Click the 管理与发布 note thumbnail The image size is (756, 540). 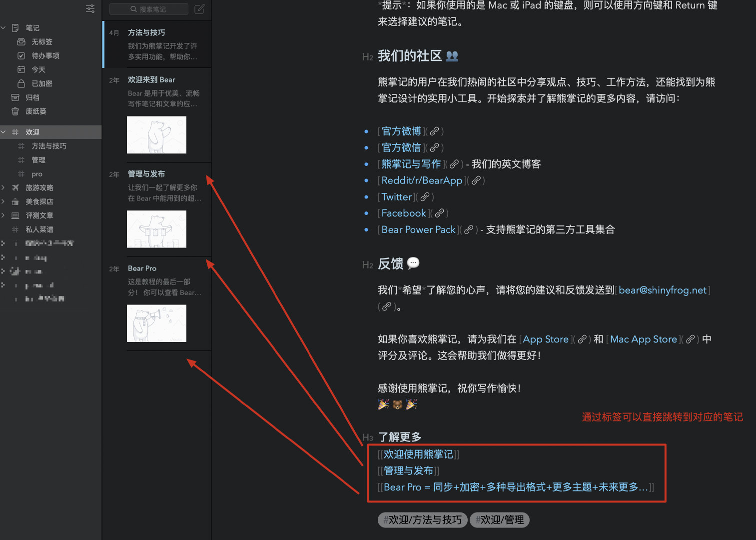point(156,229)
